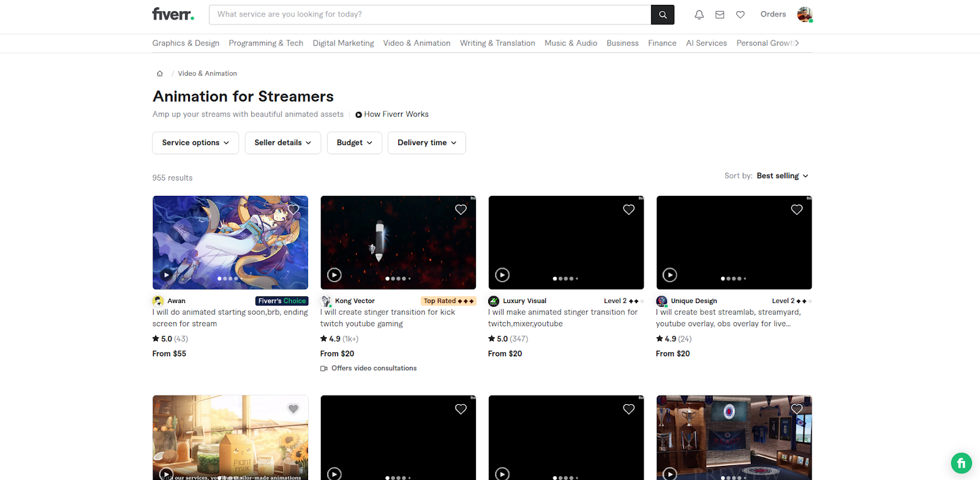Click Kong Vector seller avatar
The height and width of the screenshot is (480, 980).
tap(326, 301)
